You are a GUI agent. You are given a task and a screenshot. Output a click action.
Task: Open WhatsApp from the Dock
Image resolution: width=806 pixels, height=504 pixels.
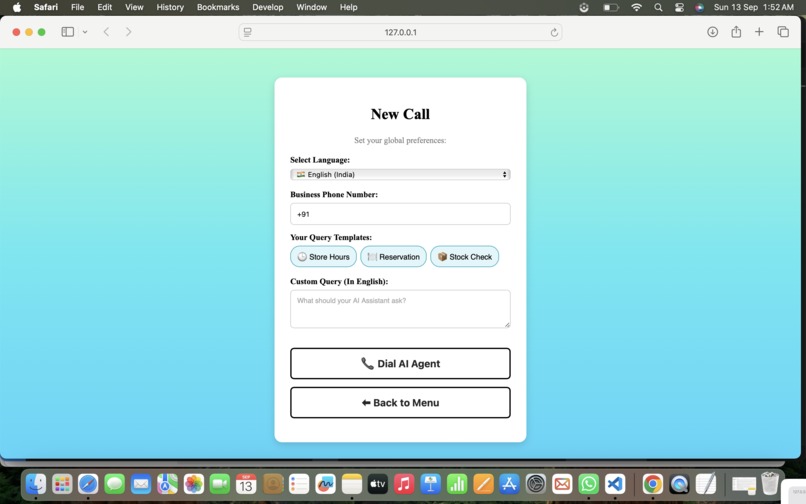click(589, 484)
